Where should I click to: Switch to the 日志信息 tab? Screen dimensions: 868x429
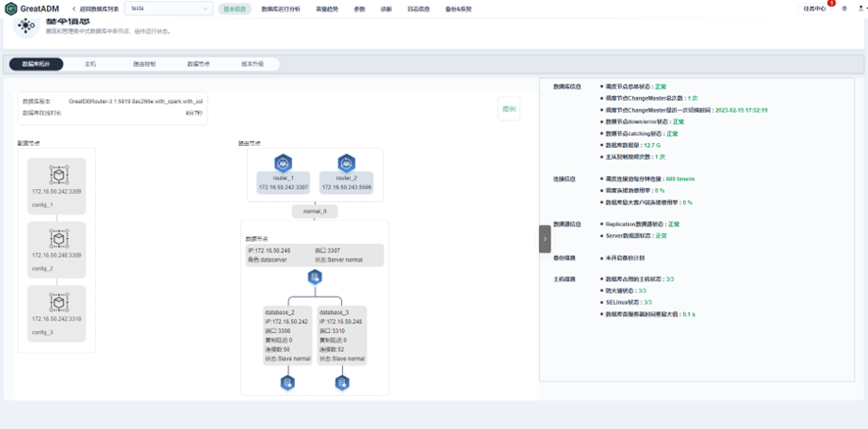click(419, 9)
